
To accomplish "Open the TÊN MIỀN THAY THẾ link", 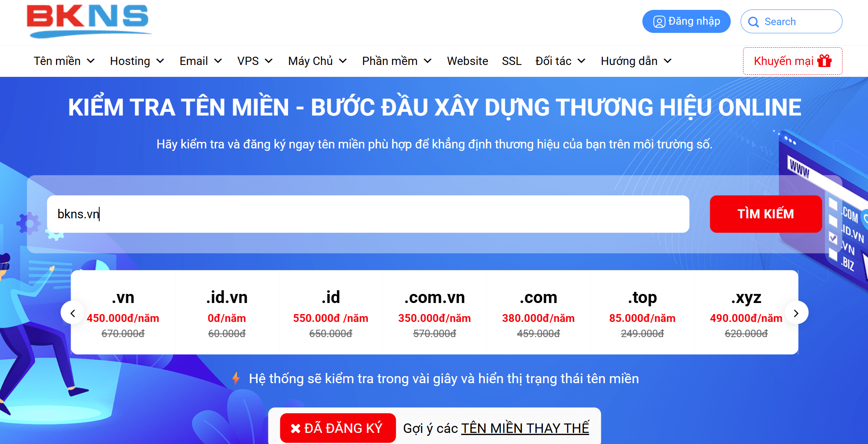I will 525,428.
